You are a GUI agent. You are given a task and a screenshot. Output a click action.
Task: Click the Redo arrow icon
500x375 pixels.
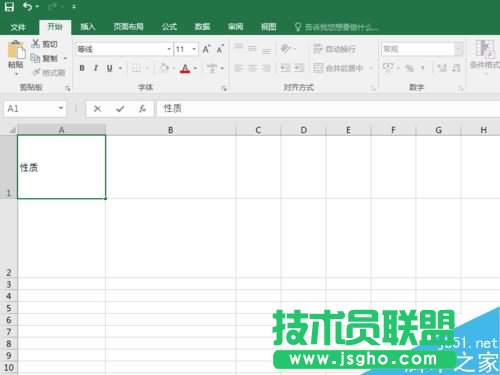(x=53, y=7)
